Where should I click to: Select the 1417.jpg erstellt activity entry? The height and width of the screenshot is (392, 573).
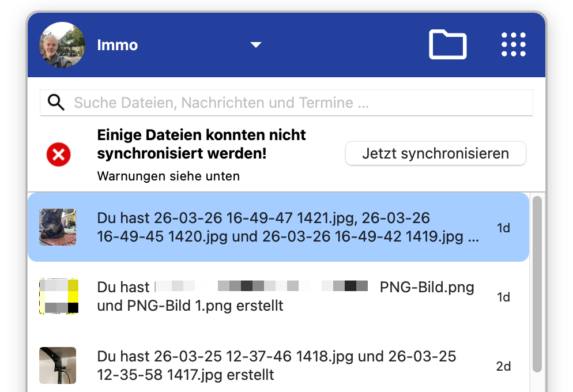pos(277,365)
